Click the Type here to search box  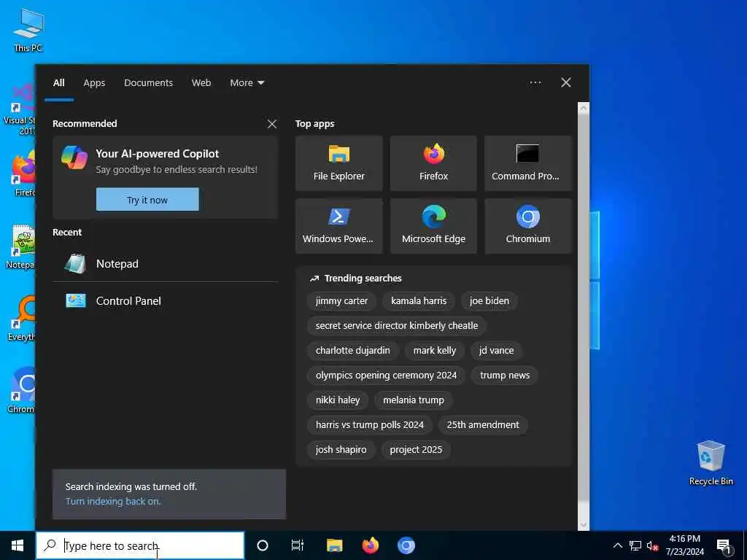(x=140, y=545)
